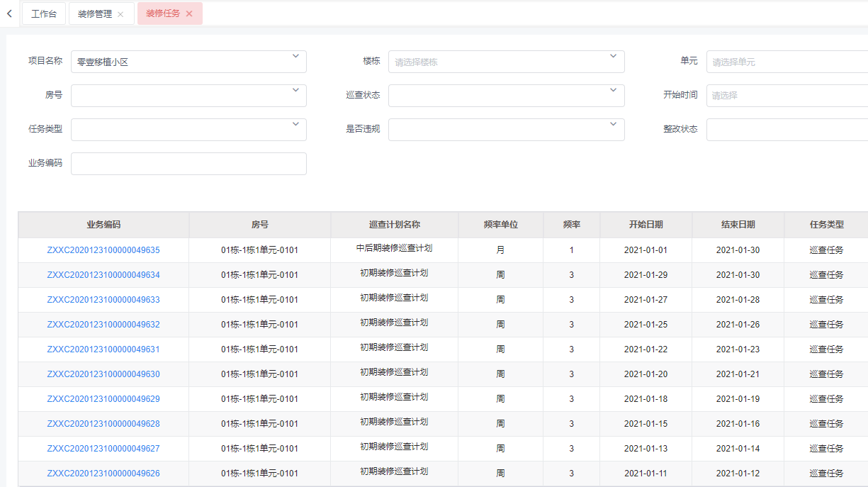Close the 装修管理 tab
This screenshot has height=487, width=868.
pos(120,14)
